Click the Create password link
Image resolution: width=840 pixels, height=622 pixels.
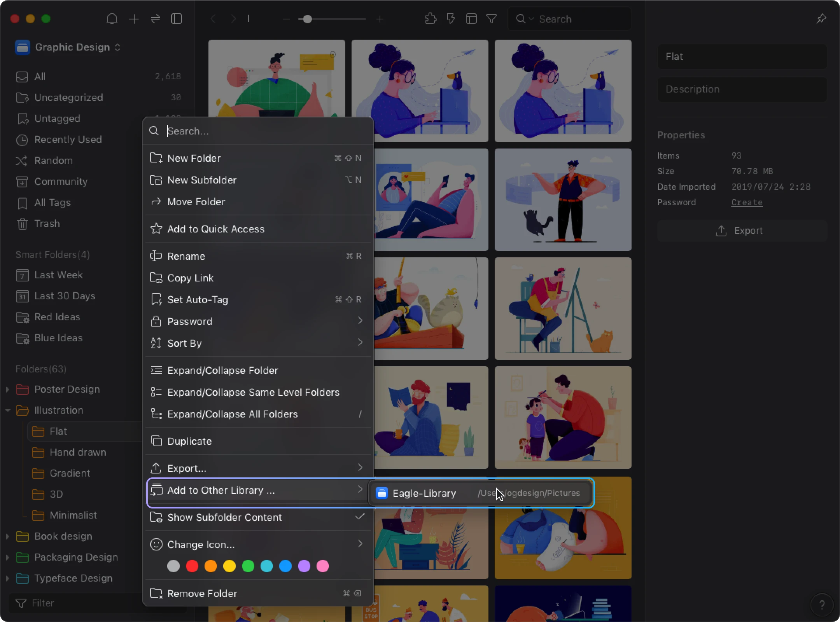click(x=747, y=203)
